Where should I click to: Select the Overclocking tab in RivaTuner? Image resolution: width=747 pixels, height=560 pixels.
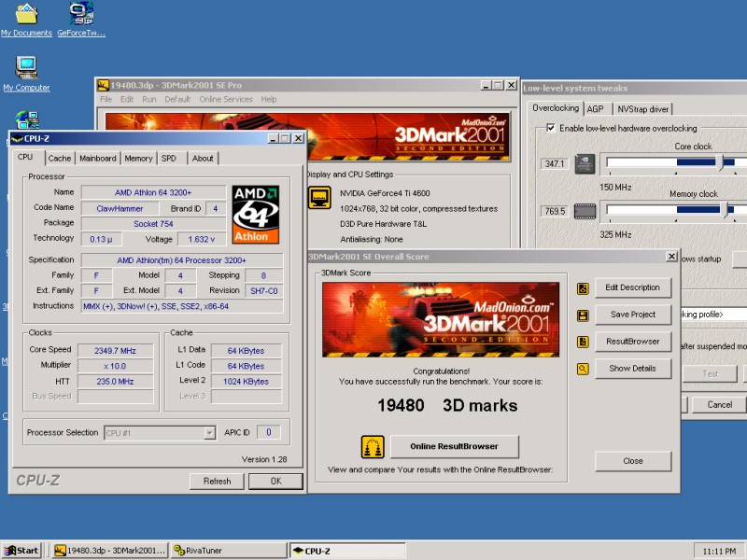(x=556, y=108)
